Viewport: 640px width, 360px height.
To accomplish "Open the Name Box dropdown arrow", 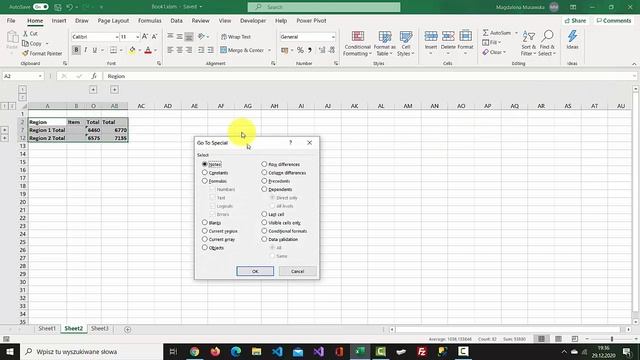I will point(40,76).
